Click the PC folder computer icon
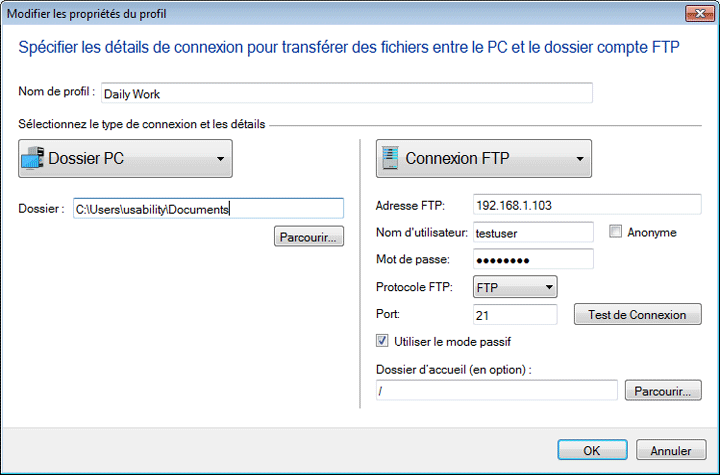This screenshot has width=720, height=475. click(33, 158)
